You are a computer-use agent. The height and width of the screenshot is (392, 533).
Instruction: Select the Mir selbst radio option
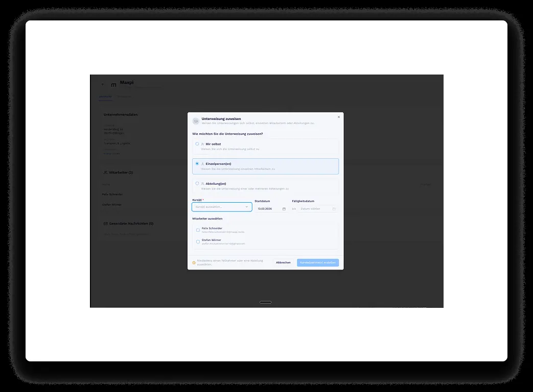click(x=197, y=144)
